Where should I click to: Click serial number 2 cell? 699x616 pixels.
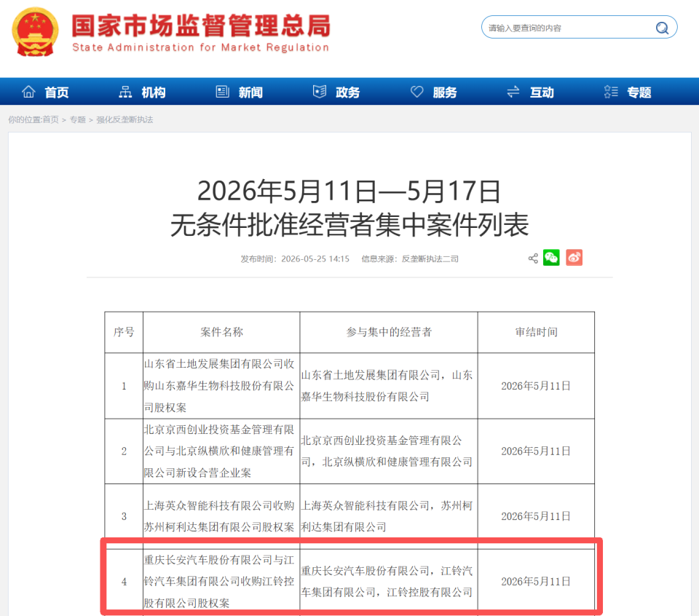pyautogui.click(x=124, y=451)
